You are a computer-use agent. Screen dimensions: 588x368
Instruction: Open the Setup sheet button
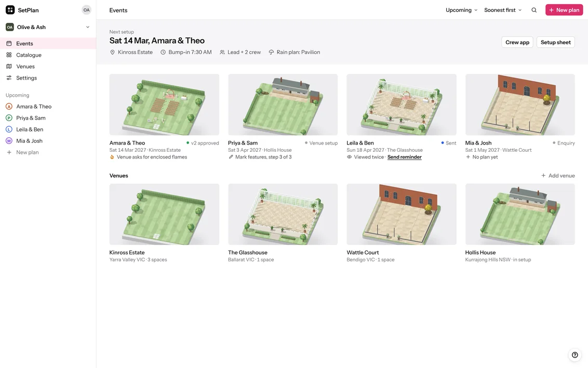click(555, 43)
